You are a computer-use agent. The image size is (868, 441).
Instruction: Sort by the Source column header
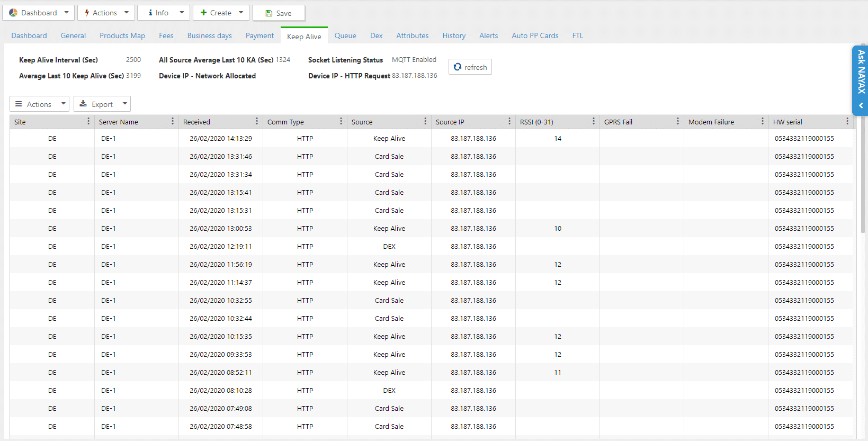(x=362, y=122)
